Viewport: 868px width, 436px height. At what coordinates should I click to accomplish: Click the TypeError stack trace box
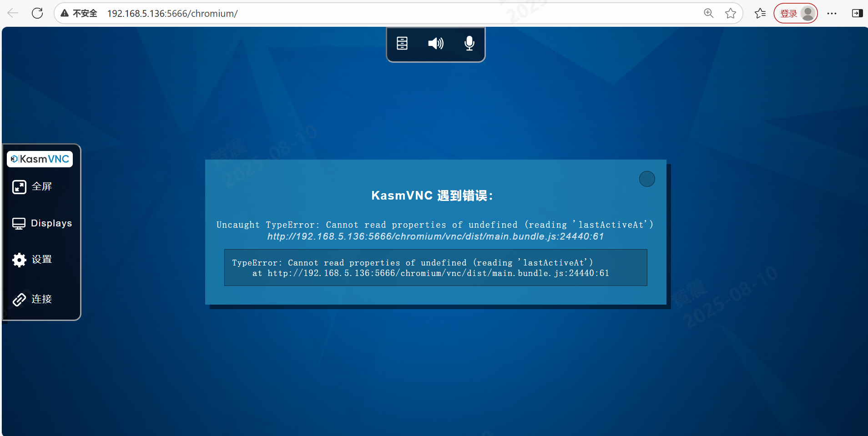[435, 268]
